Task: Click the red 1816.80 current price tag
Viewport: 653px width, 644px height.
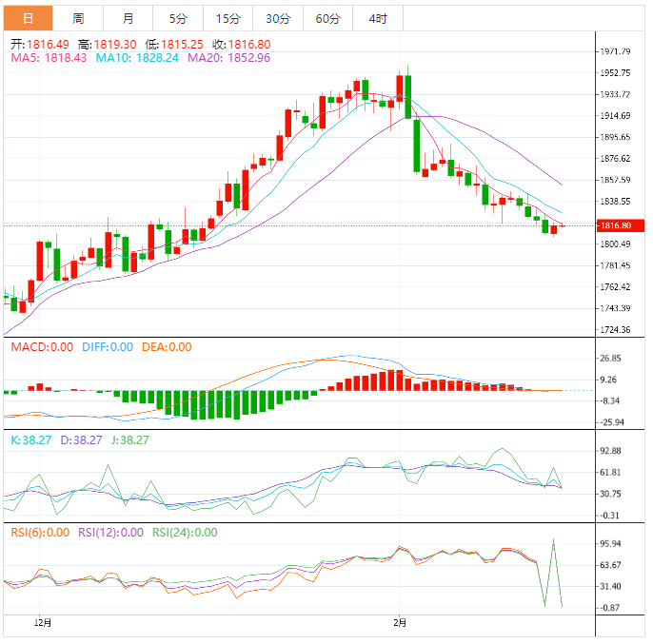Action: [621, 225]
